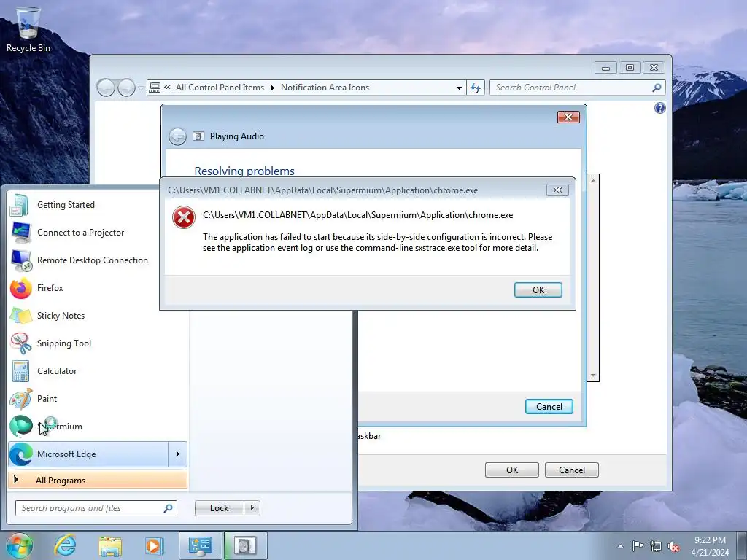747x560 pixels.
Task: Click OK in Notification Area Icons window
Action: (x=511, y=470)
